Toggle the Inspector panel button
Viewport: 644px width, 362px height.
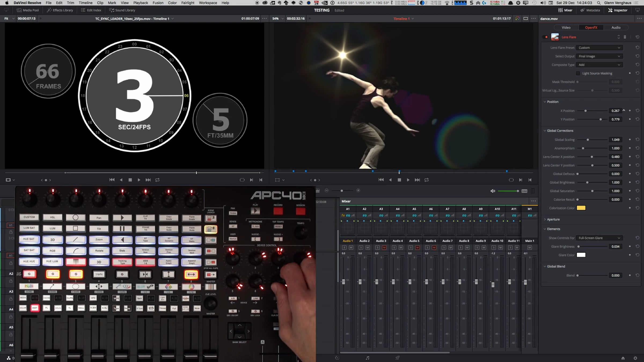(618, 10)
